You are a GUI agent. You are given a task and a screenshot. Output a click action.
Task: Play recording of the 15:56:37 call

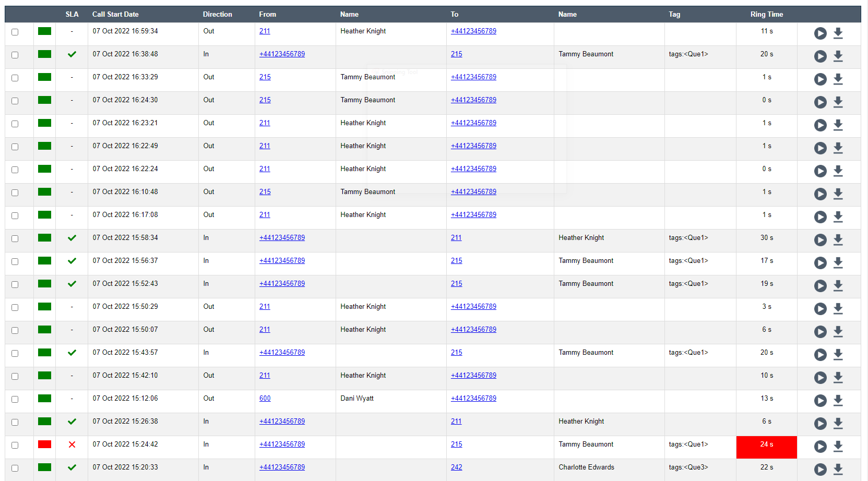[x=820, y=263]
